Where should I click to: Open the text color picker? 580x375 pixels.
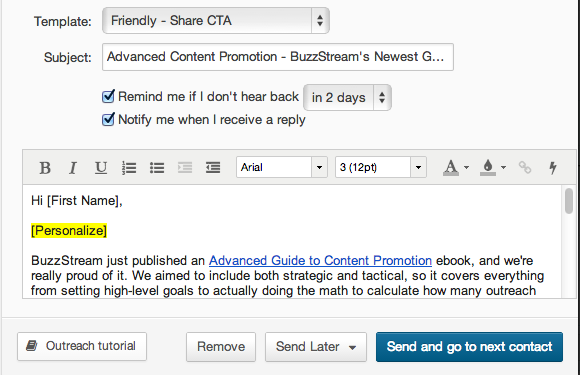[x=456, y=168]
